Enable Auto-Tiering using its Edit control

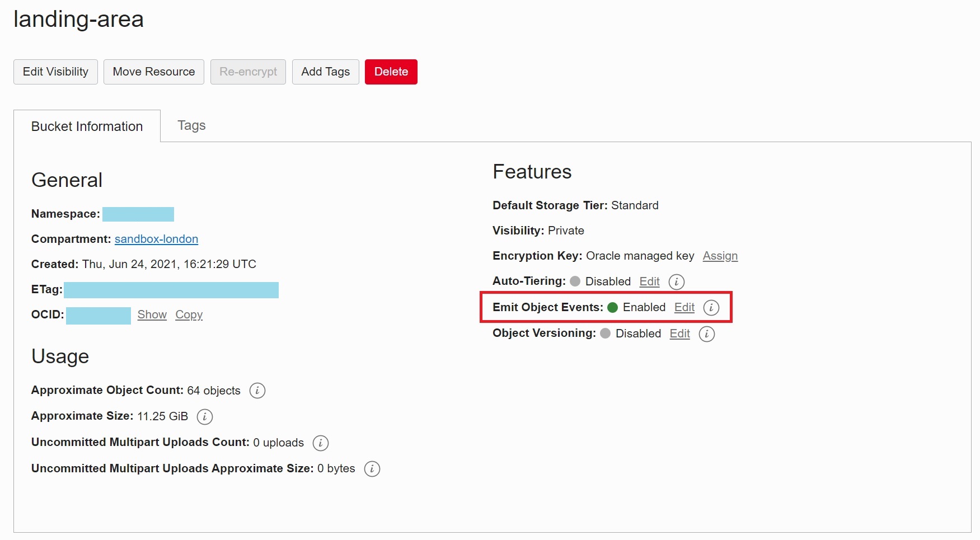coord(649,281)
